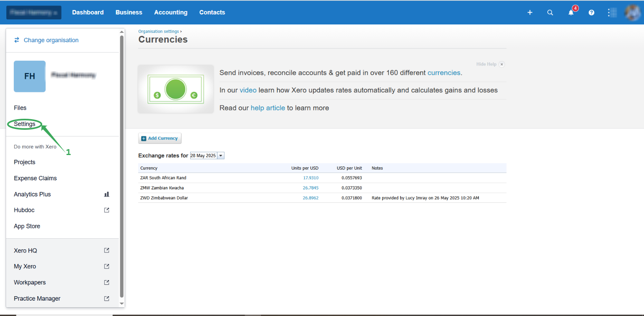Open the search magnifier icon
This screenshot has width=644, height=316.
tap(550, 13)
